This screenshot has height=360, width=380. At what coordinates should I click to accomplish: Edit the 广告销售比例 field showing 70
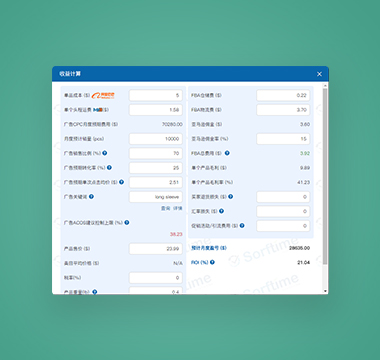tap(156, 153)
